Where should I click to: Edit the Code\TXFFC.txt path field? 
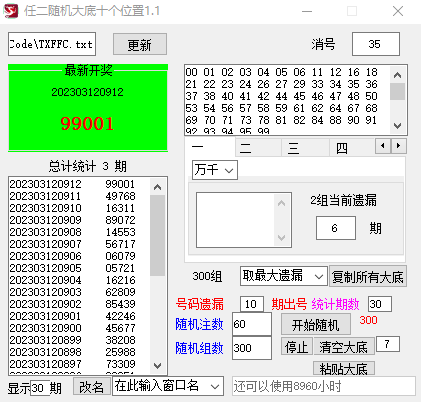tap(52, 44)
